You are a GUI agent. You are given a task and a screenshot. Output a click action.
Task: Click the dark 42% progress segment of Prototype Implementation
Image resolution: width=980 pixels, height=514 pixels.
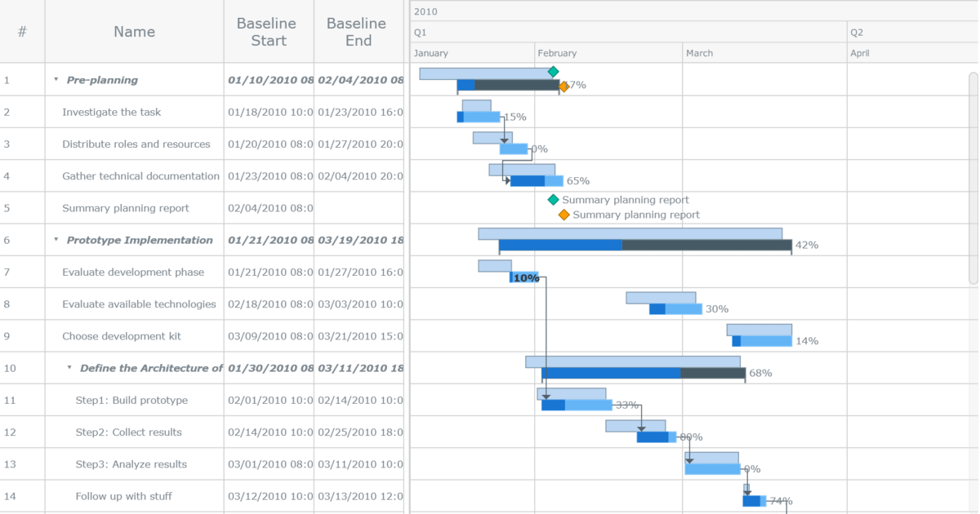(706, 243)
